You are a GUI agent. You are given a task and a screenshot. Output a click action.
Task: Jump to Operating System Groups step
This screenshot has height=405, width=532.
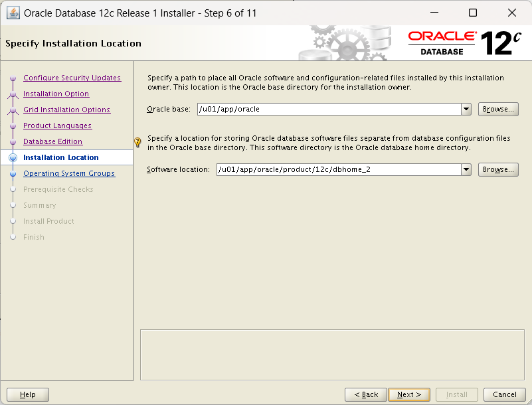(69, 173)
